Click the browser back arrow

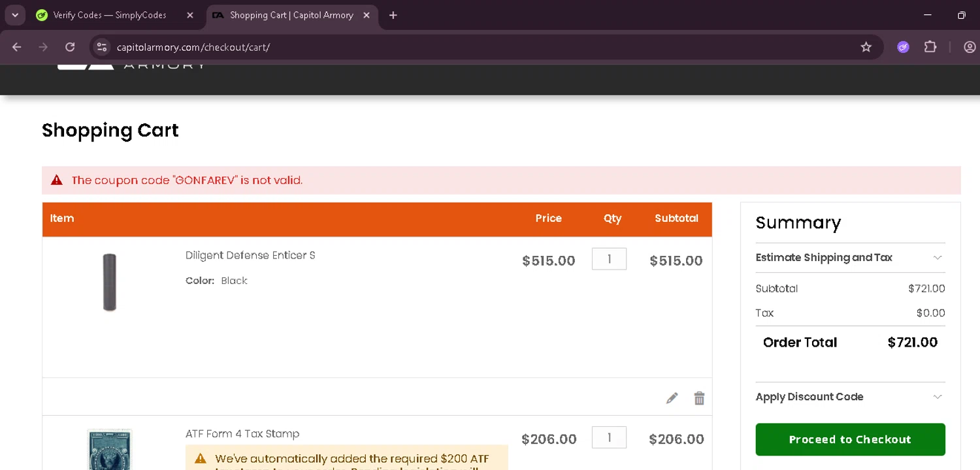(x=17, y=47)
